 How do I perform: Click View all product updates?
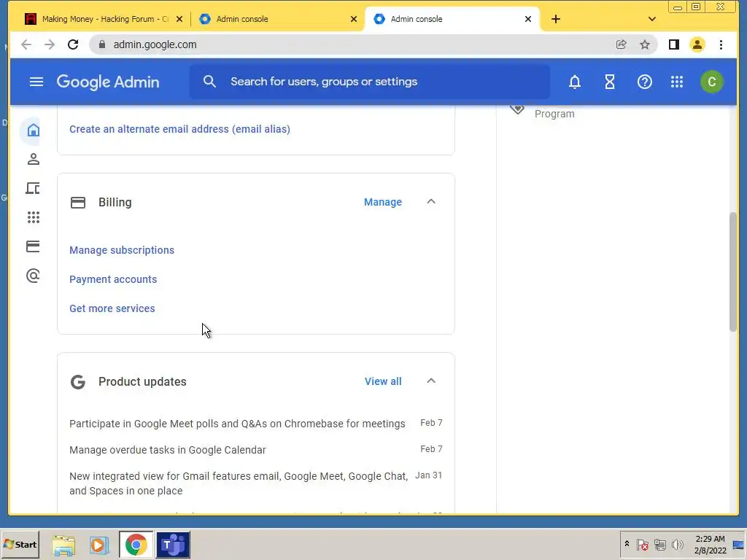383,381
